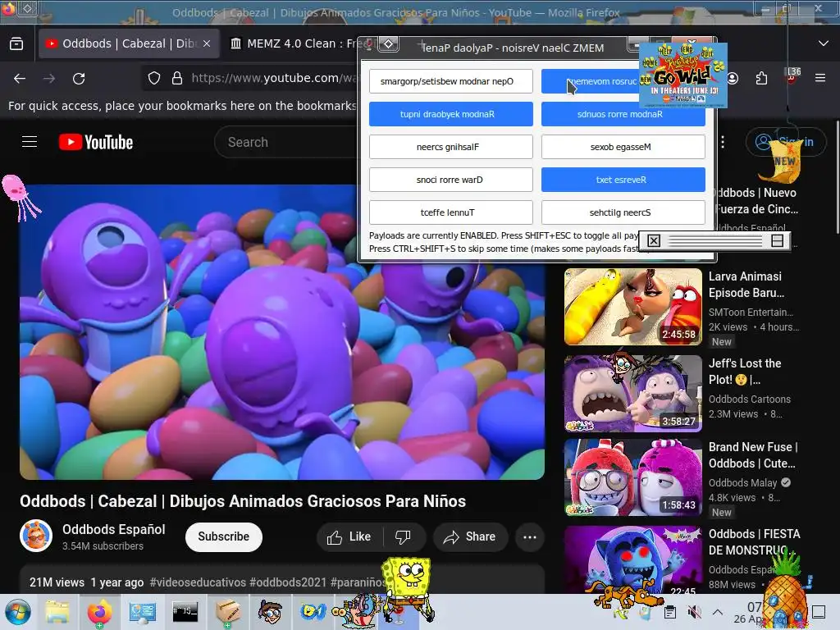The image size is (840, 630).
Task: Go back to the previous page in Firefox
Action: pos(20,79)
